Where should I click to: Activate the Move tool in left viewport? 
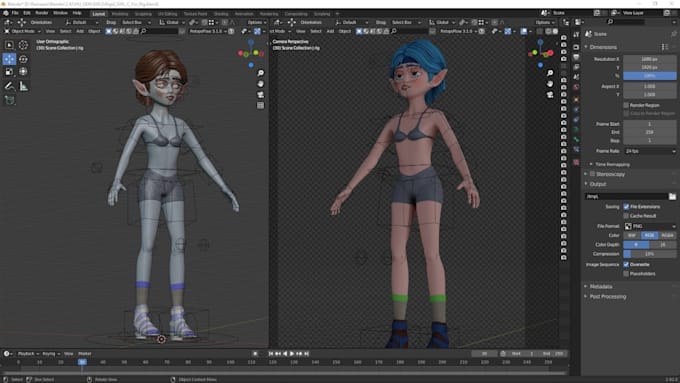tap(9, 59)
